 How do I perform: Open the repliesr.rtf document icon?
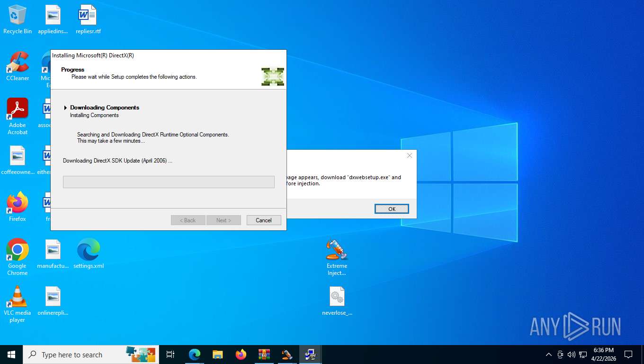[x=88, y=19]
